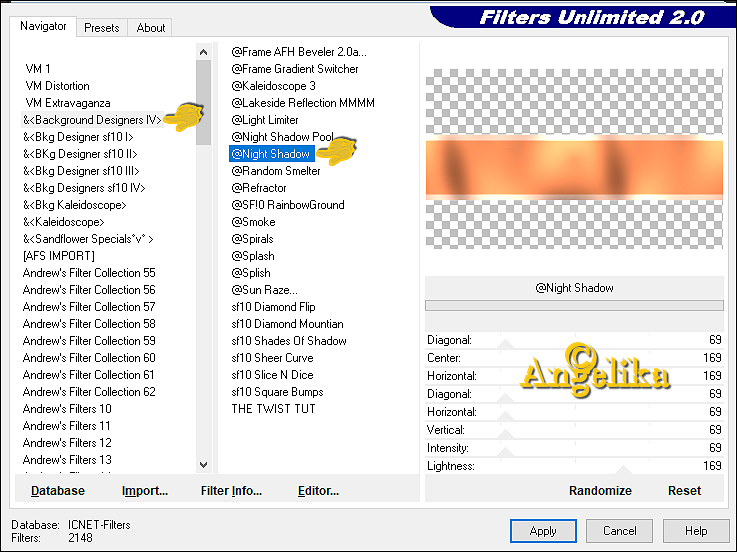Select the VM 1 category

[38, 69]
